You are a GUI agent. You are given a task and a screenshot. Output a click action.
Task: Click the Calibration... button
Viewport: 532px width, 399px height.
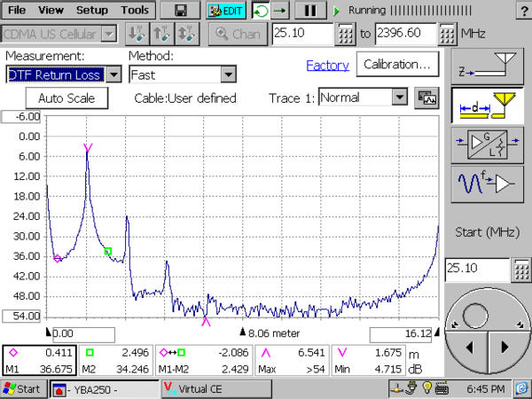397,65
